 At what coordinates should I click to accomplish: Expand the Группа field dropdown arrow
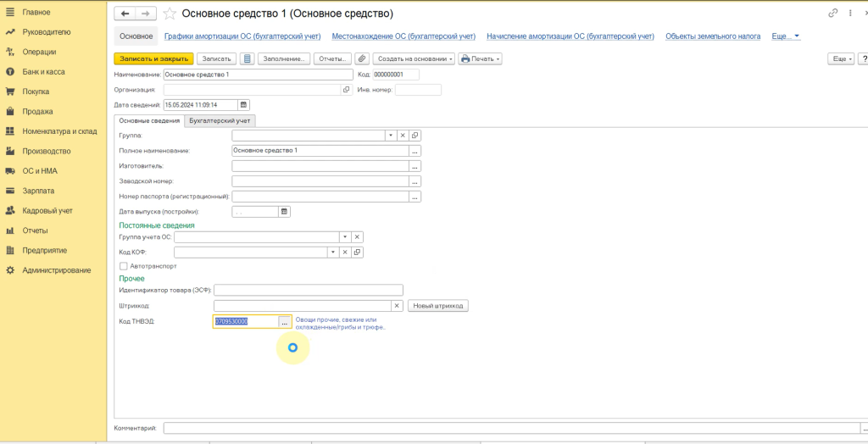[x=390, y=136]
